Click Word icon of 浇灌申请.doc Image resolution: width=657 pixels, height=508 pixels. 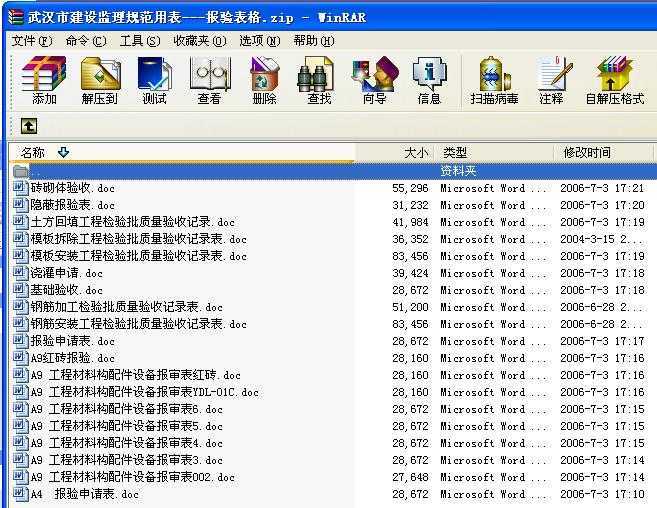(20, 272)
